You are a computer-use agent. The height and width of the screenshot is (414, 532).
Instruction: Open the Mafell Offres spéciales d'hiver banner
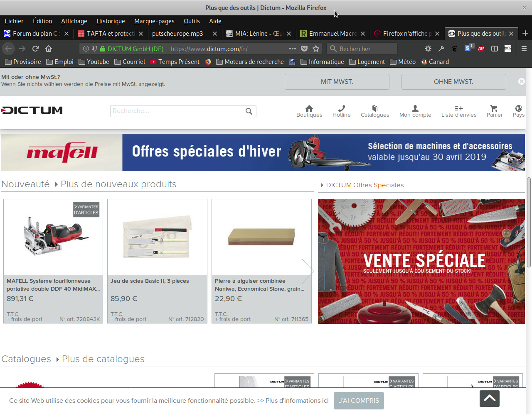point(263,152)
